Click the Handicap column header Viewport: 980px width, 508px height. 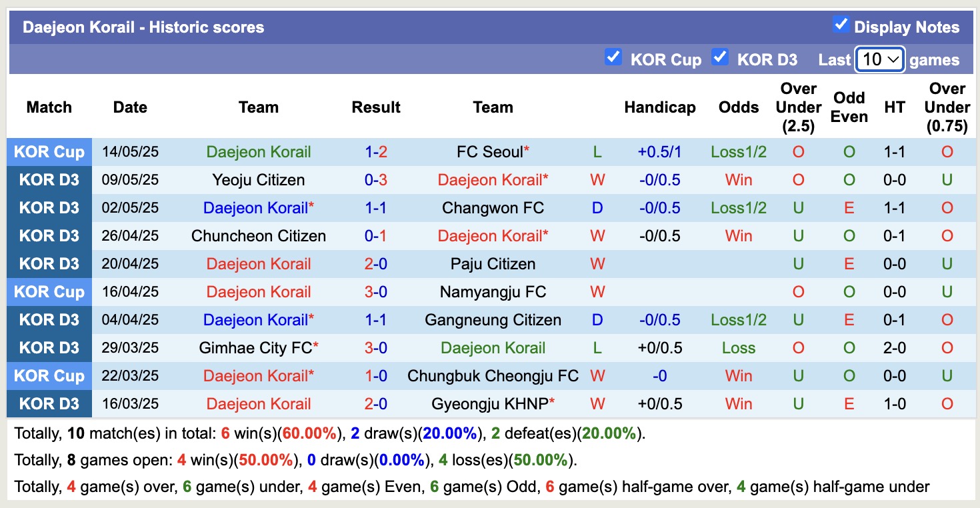(659, 107)
